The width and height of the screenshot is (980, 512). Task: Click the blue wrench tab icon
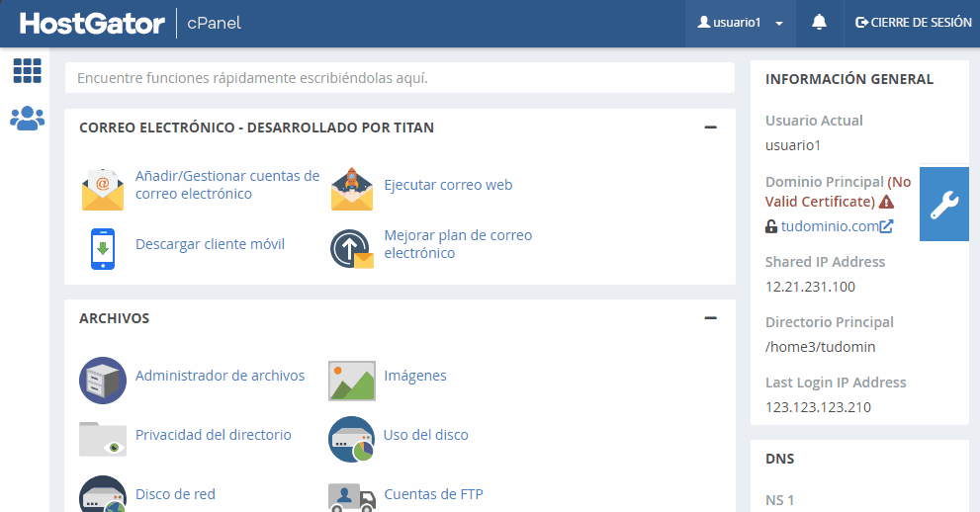(943, 205)
